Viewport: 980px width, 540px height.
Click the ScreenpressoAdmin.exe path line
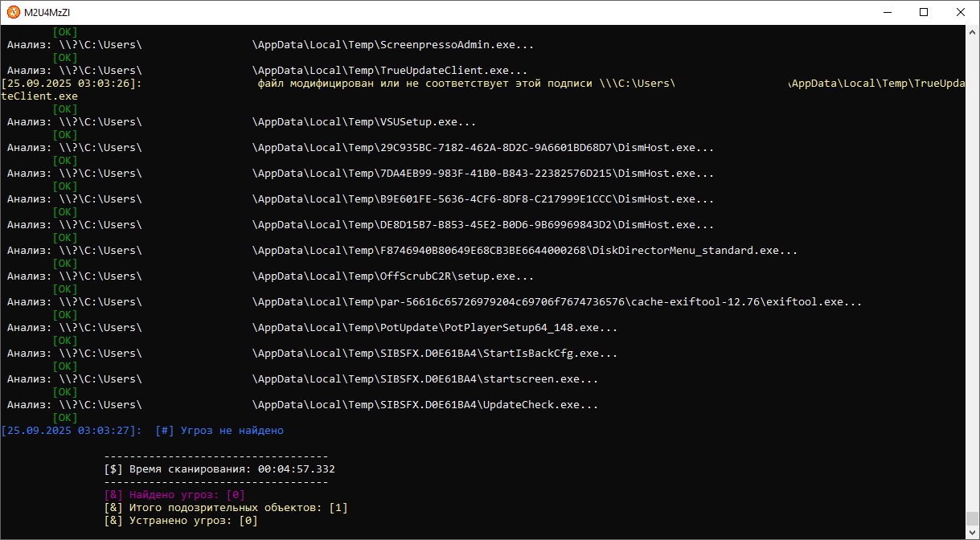pyautogui.click(x=393, y=45)
